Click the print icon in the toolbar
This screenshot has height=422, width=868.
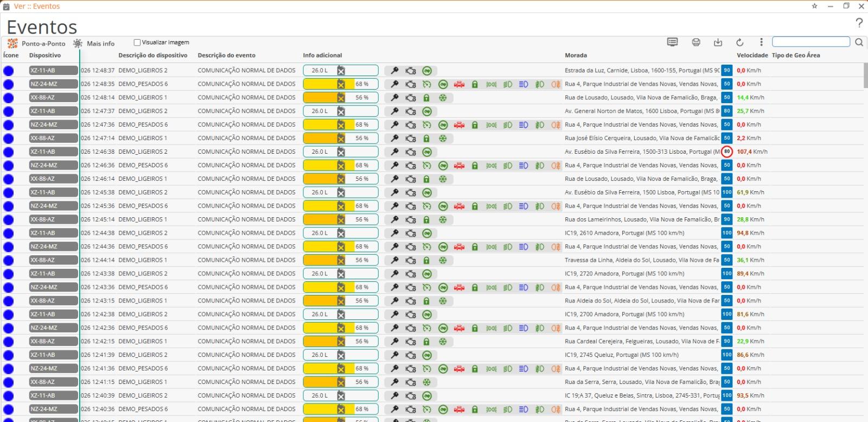(x=696, y=42)
